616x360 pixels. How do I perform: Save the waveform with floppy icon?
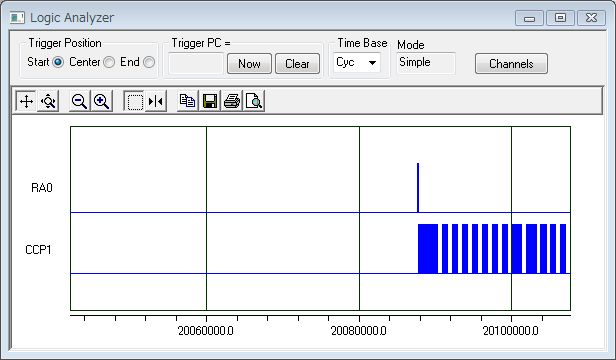[210, 101]
